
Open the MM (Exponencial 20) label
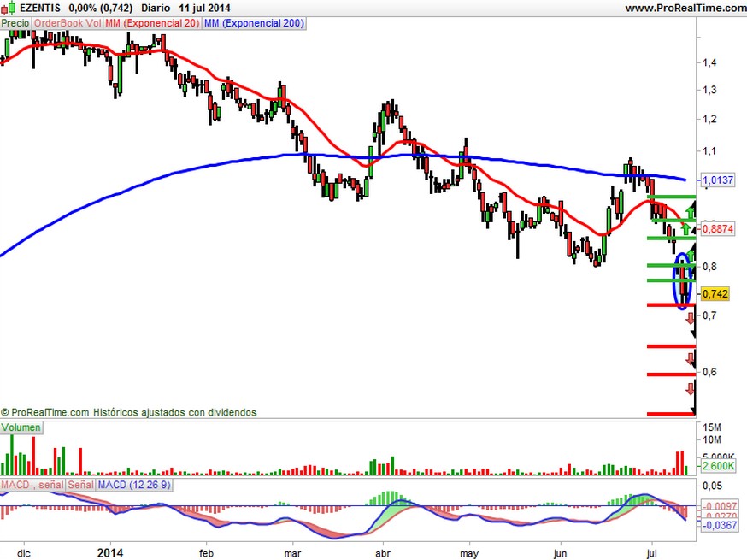tap(152, 23)
